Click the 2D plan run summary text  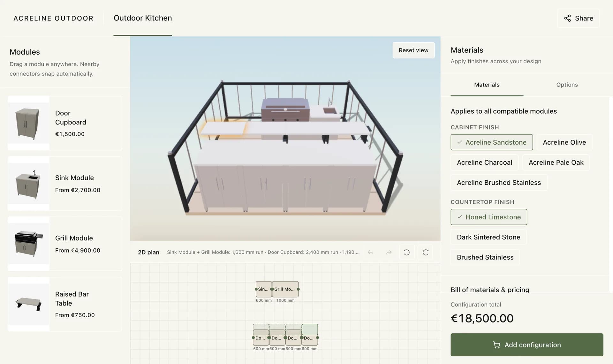[263, 252]
